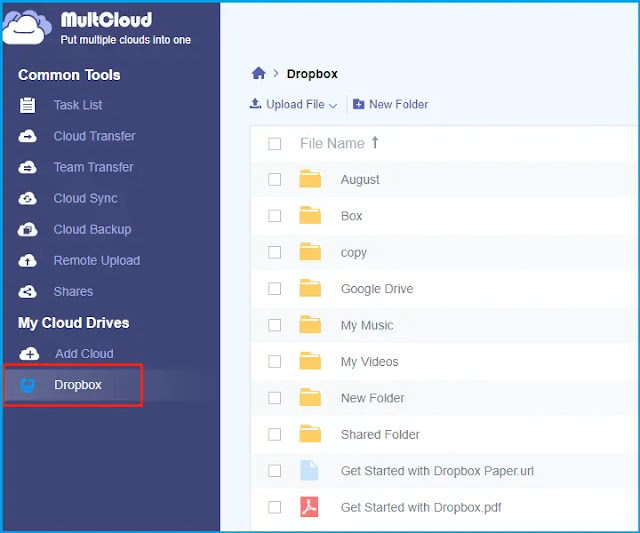Check the My Music folder checkbox

point(274,325)
